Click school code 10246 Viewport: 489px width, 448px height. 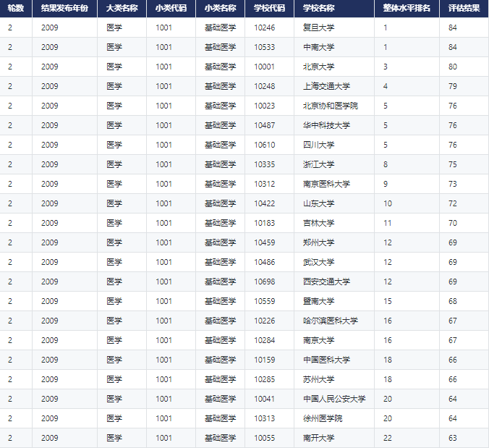coord(265,28)
